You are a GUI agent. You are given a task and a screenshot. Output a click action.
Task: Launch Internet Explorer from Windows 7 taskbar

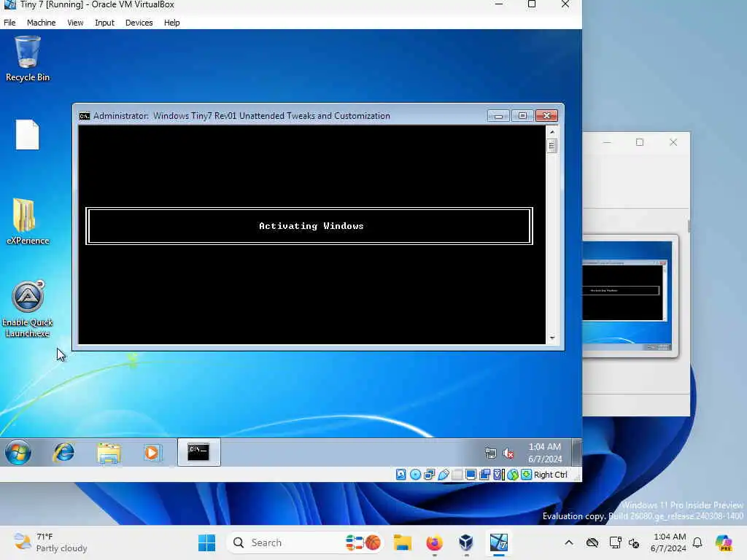tap(64, 452)
